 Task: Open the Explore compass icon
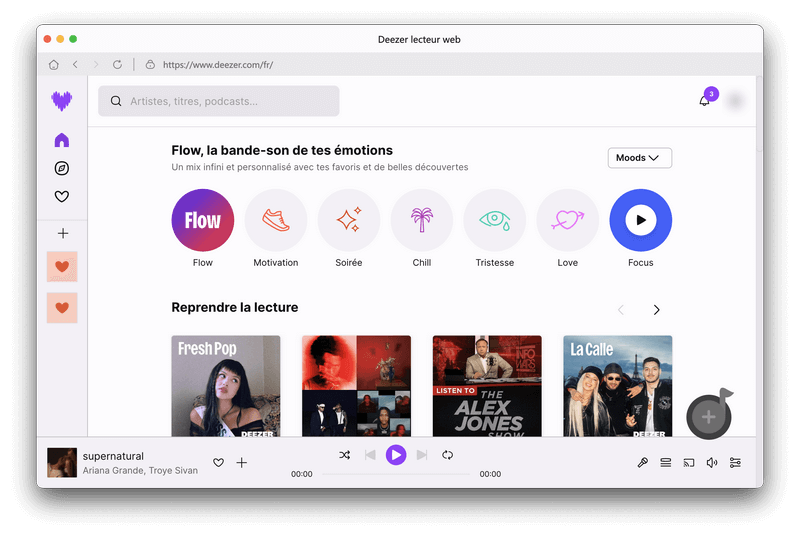click(x=62, y=168)
